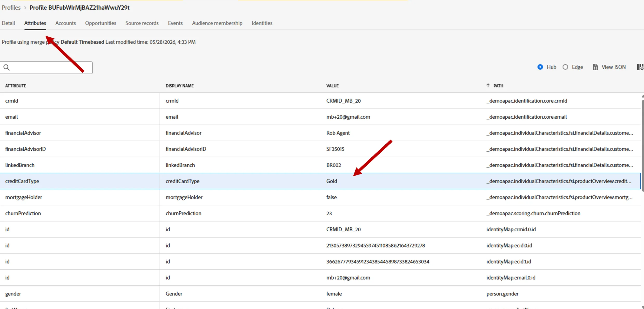The height and width of the screenshot is (309, 644).
Task: Click the churnPrediction value 23
Action: (x=329, y=213)
